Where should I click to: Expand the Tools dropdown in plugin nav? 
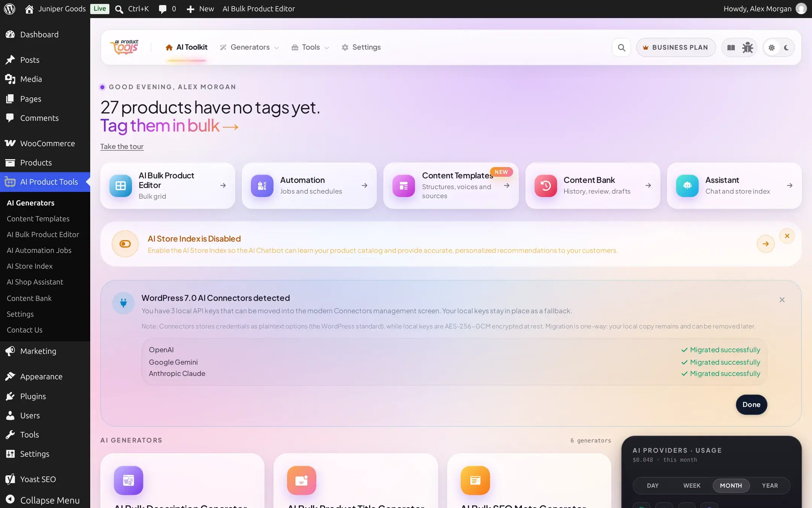click(x=310, y=47)
